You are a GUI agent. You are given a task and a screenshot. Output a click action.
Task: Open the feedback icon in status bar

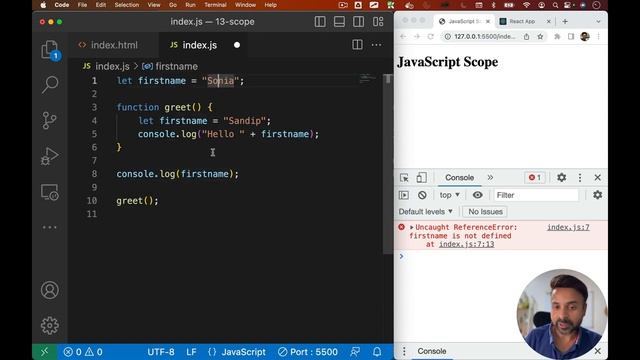(x=355, y=351)
